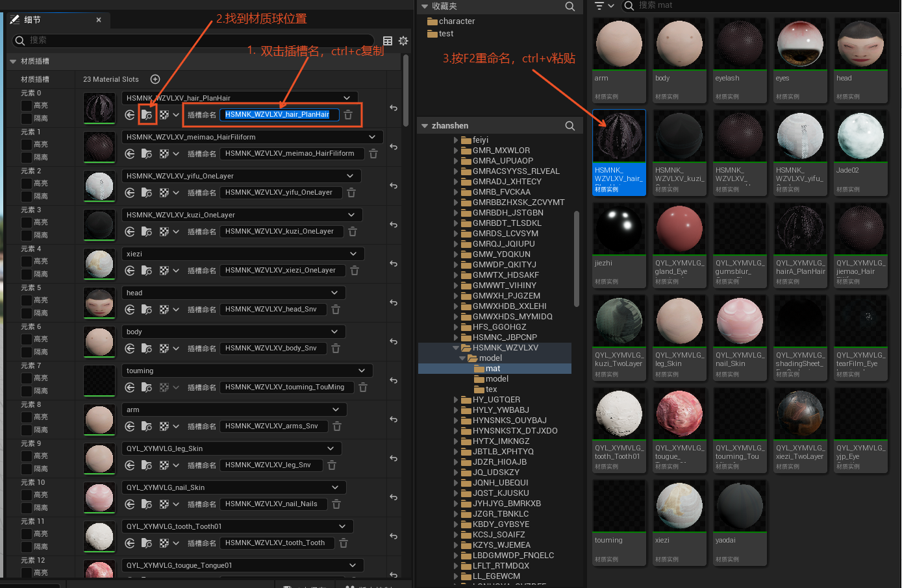
Task: Browse to hair_PlanHair material in content browser
Action: coord(147,115)
